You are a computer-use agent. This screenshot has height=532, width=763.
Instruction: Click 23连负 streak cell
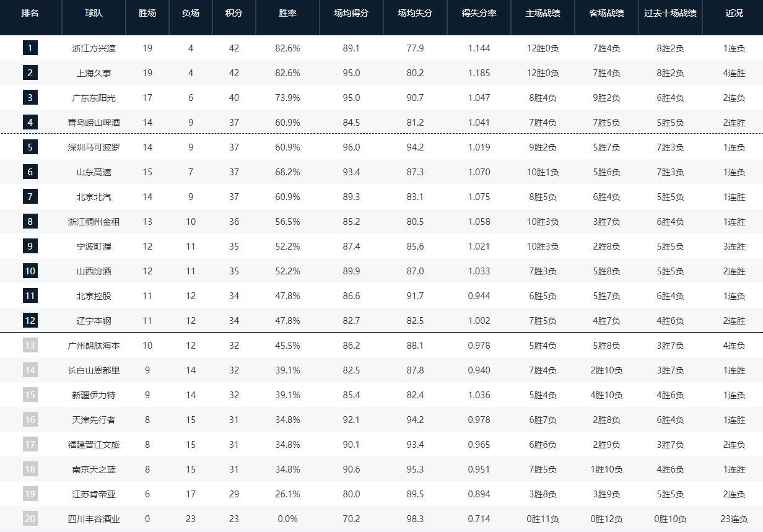click(734, 519)
